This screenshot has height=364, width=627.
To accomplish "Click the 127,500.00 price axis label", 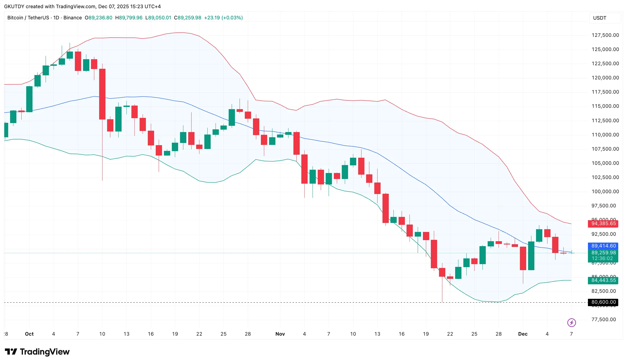I will [x=605, y=35].
